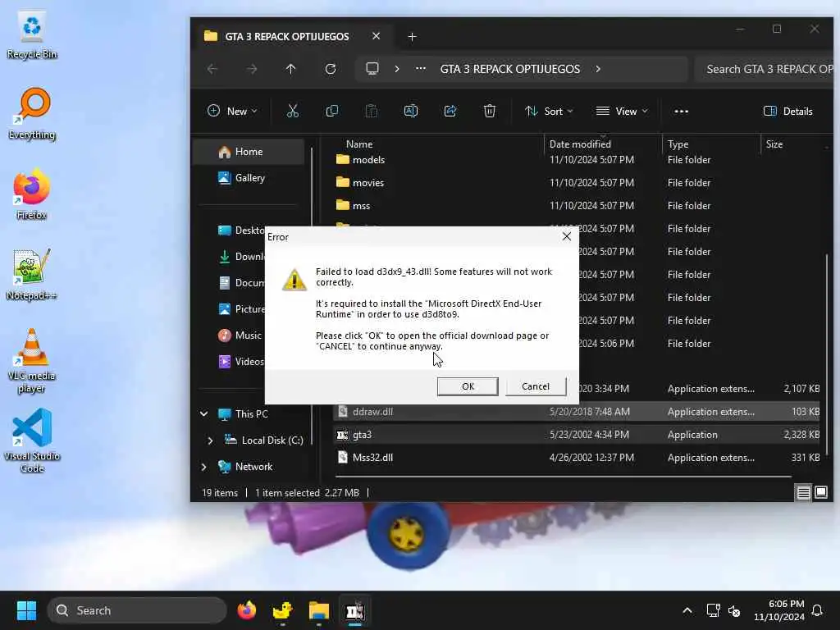Select the gta3 application file

point(577,435)
